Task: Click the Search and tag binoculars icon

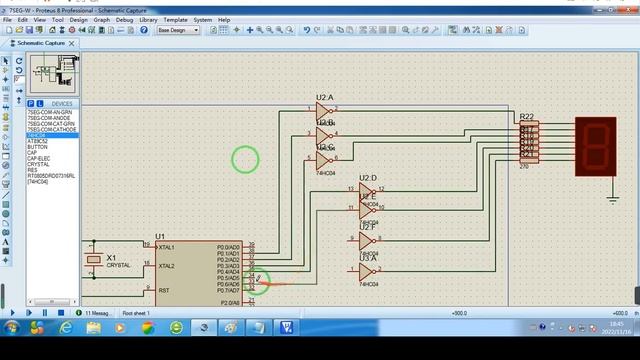Action: [466, 30]
